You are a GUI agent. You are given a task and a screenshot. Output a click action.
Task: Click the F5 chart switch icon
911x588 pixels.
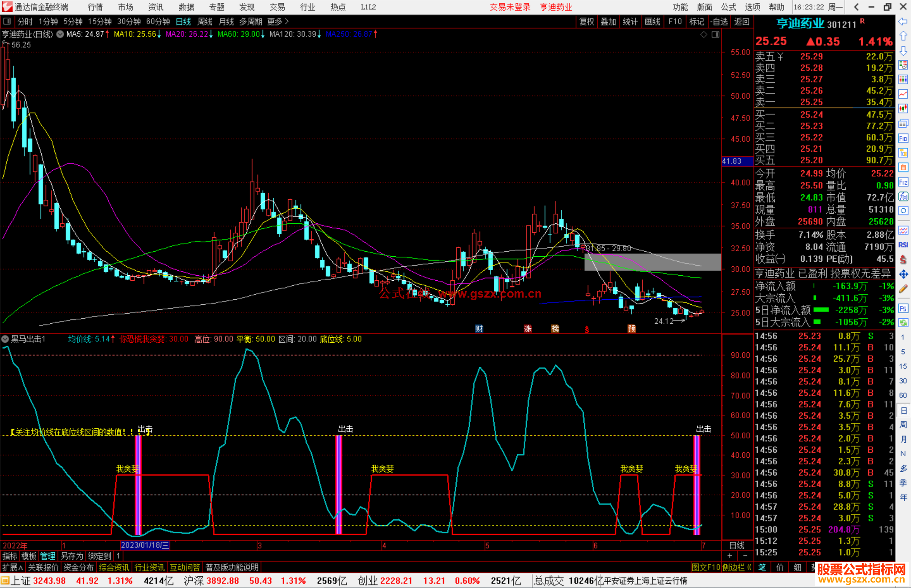click(x=903, y=309)
